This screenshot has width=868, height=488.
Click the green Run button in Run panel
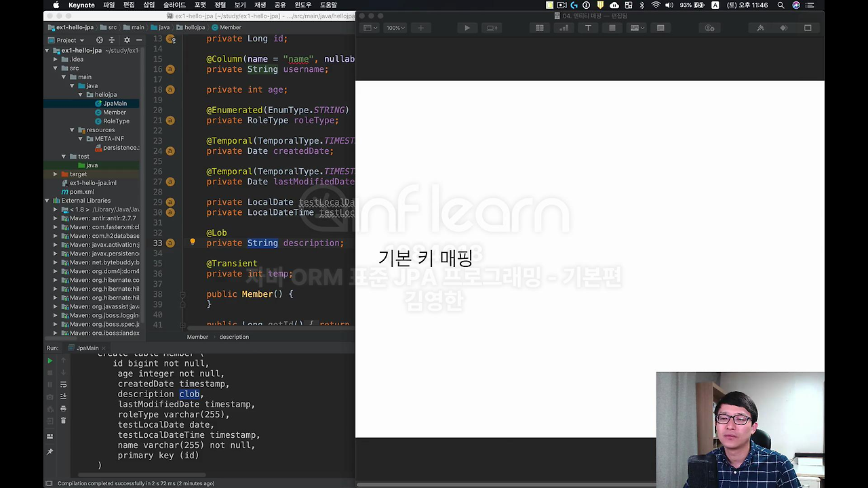tap(50, 361)
